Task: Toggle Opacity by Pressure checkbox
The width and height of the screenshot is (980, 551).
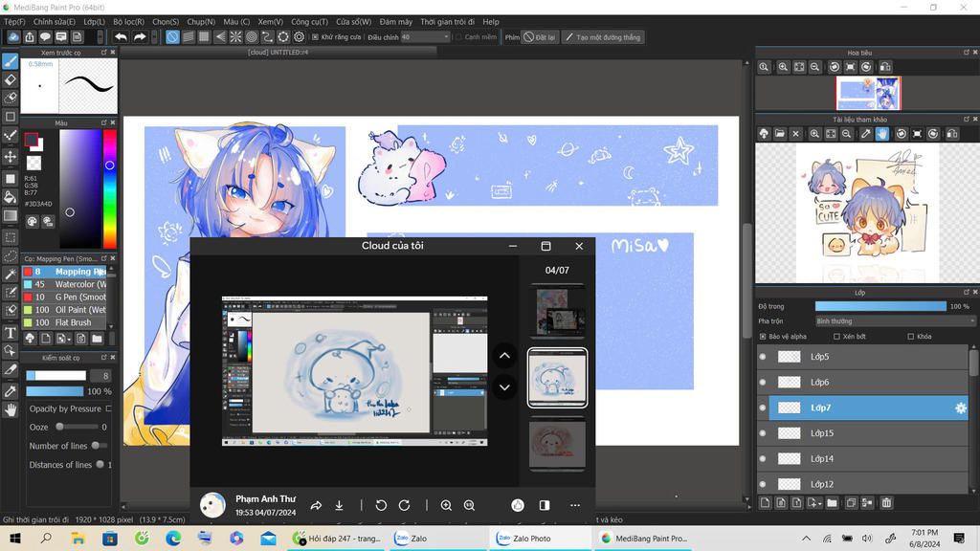Action: [x=109, y=408]
